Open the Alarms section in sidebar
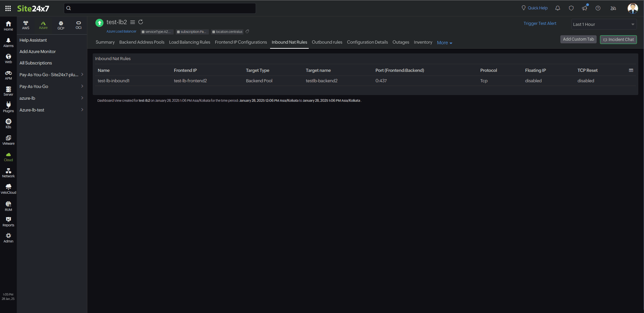This screenshot has height=313, width=644. [8, 42]
